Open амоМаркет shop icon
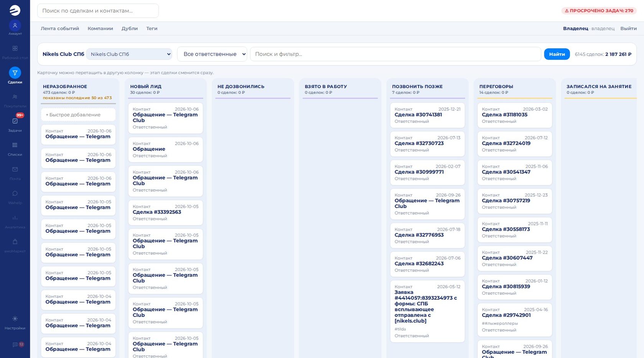 [x=15, y=242]
